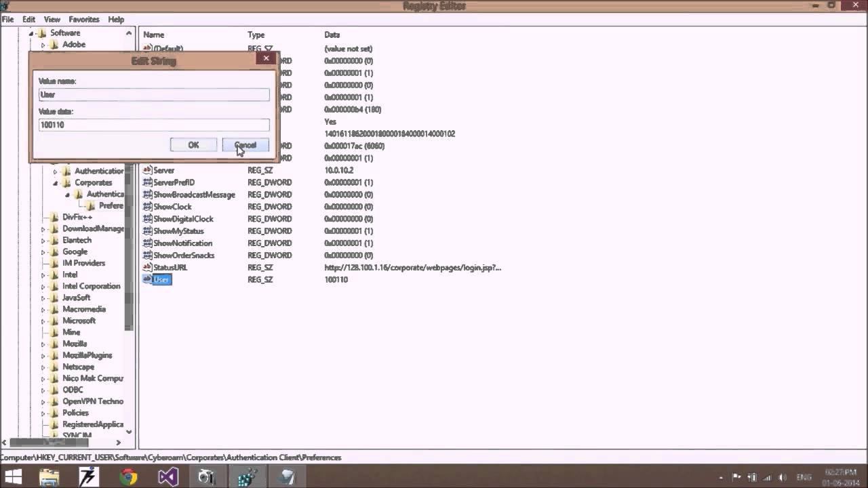The width and height of the screenshot is (868, 488).
Task: Click OK in the Edit String dialog
Action: 193,145
